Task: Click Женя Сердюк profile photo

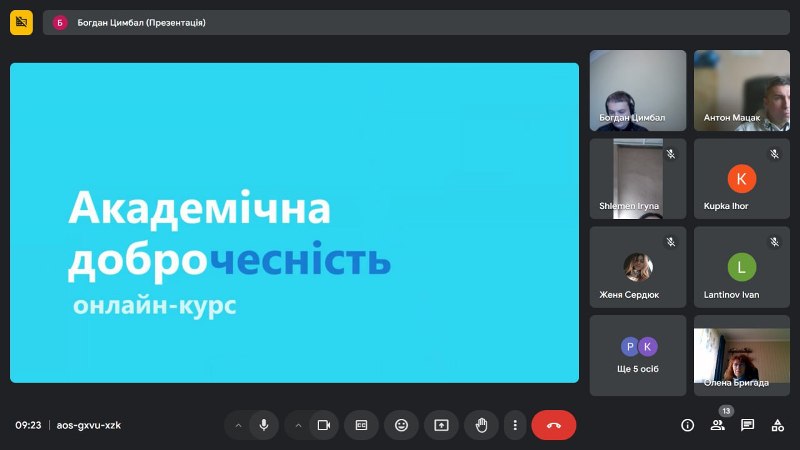Action: pos(638,267)
